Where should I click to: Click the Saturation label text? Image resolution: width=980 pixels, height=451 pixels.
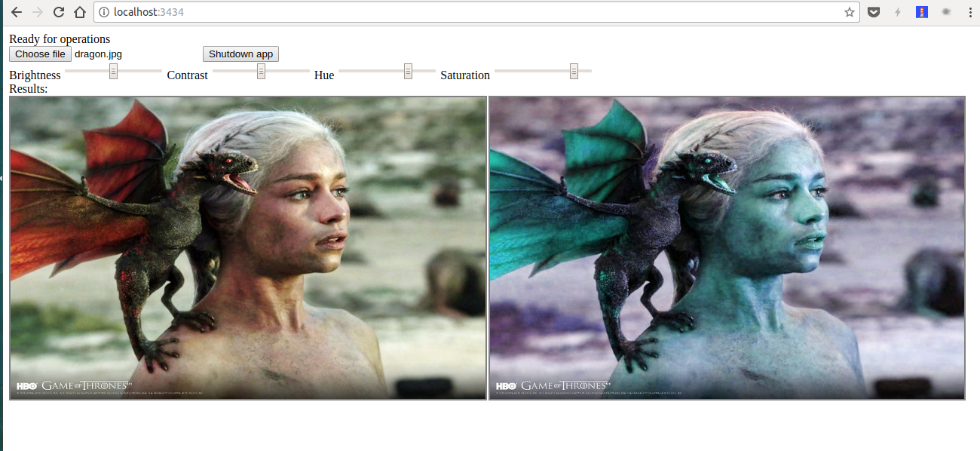tap(465, 75)
